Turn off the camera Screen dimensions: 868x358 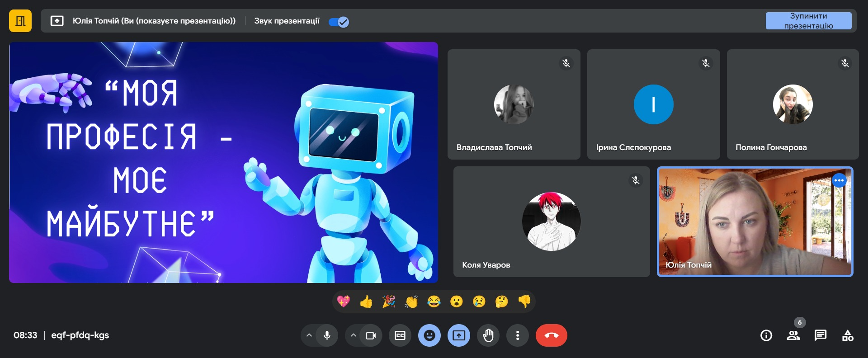pyautogui.click(x=371, y=335)
